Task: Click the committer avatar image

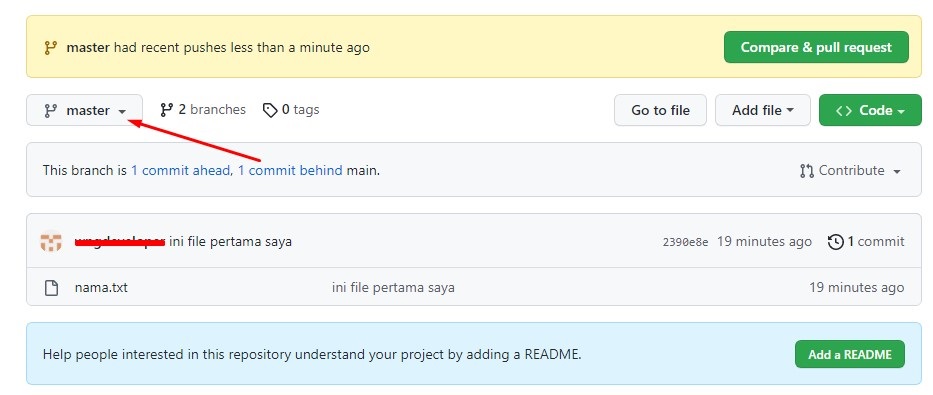Action: 51,242
